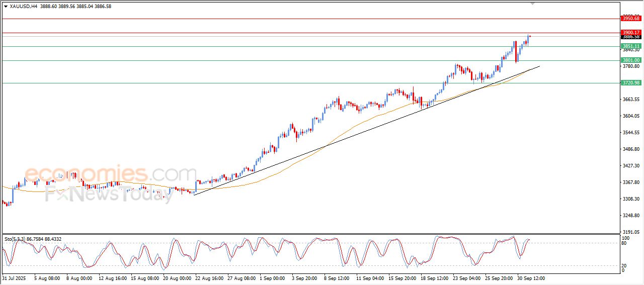Select the red 3900.17 resistance price tag
The width and height of the screenshot is (644, 285).
(631, 32)
